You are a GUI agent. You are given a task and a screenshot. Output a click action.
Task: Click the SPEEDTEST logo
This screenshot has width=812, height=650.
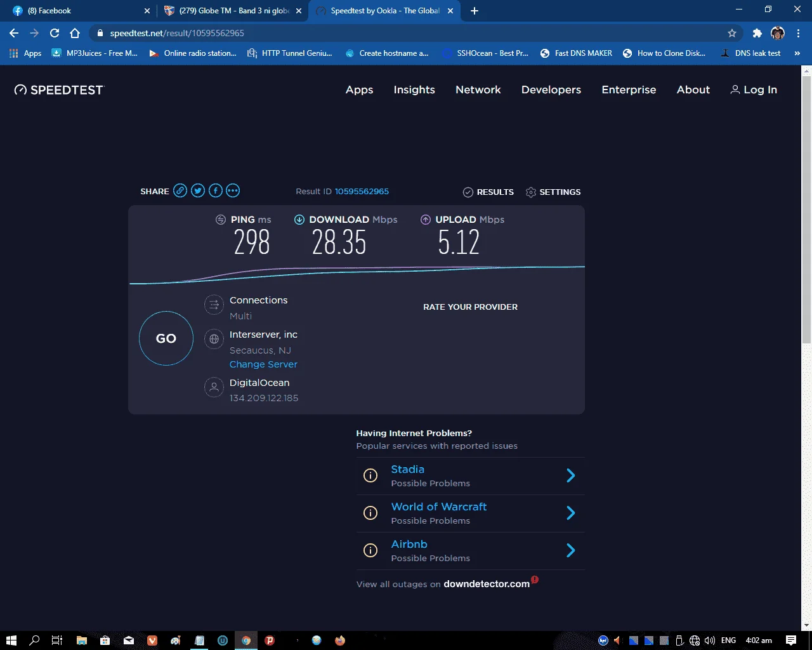[59, 90]
